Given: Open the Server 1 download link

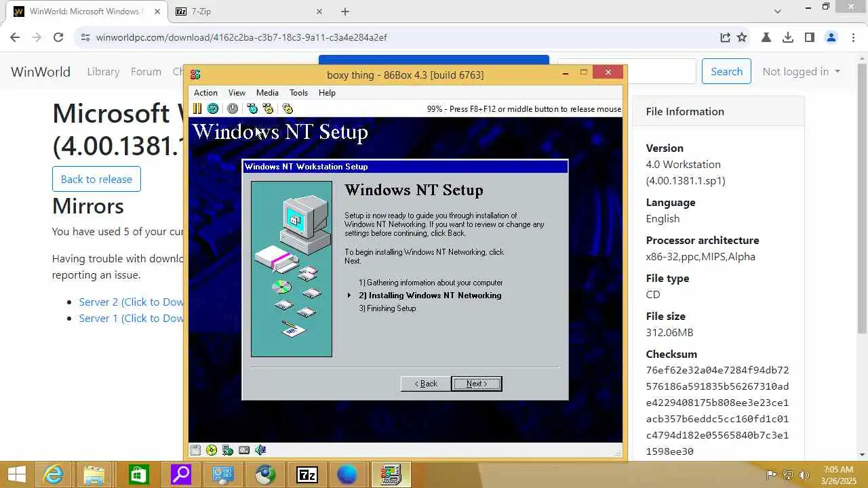Looking at the screenshot, I should coord(132,319).
